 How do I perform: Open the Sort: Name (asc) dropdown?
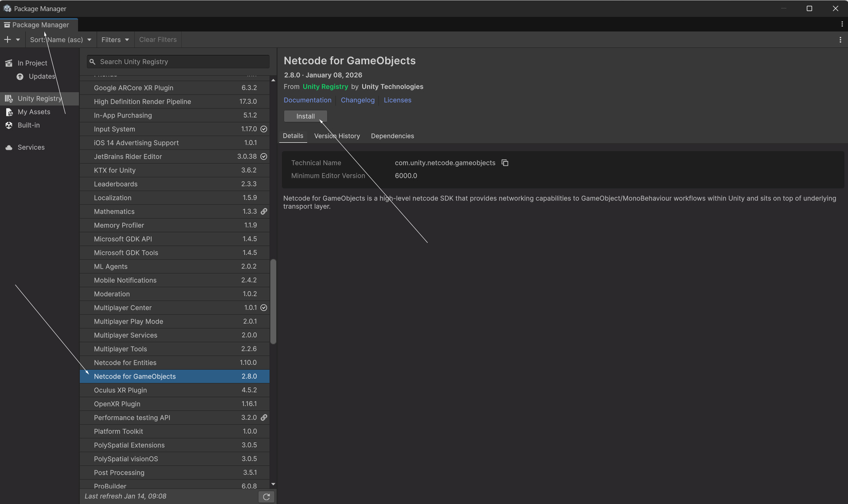pyautogui.click(x=60, y=40)
